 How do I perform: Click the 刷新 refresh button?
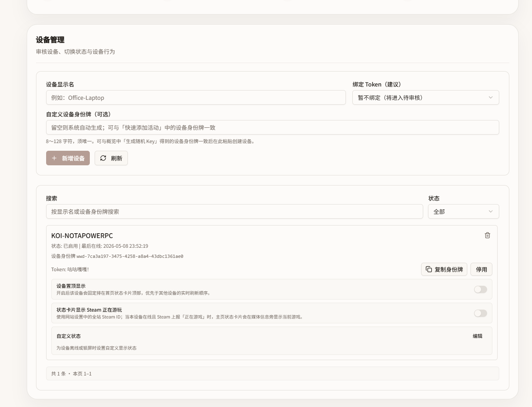111,158
